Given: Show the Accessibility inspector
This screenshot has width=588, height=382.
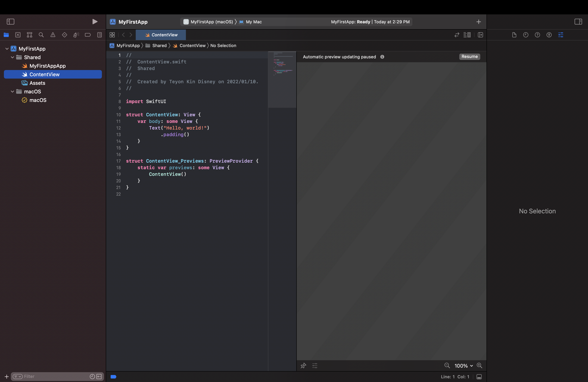Looking at the screenshot, I should [x=549, y=35].
